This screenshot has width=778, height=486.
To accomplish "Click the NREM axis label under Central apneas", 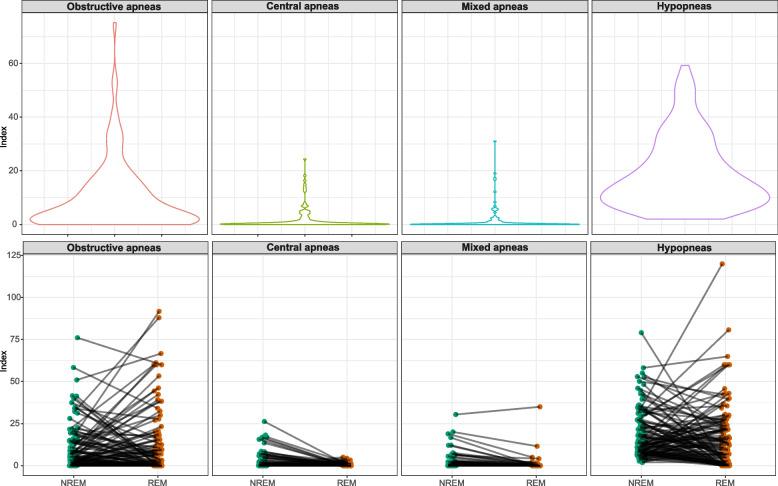I will coord(264,480).
